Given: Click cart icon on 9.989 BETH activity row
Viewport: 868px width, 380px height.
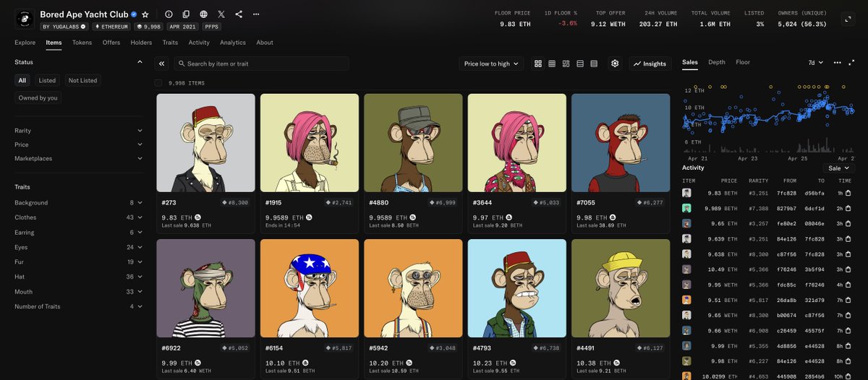Looking at the screenshot, I should [x=849, y=208].
